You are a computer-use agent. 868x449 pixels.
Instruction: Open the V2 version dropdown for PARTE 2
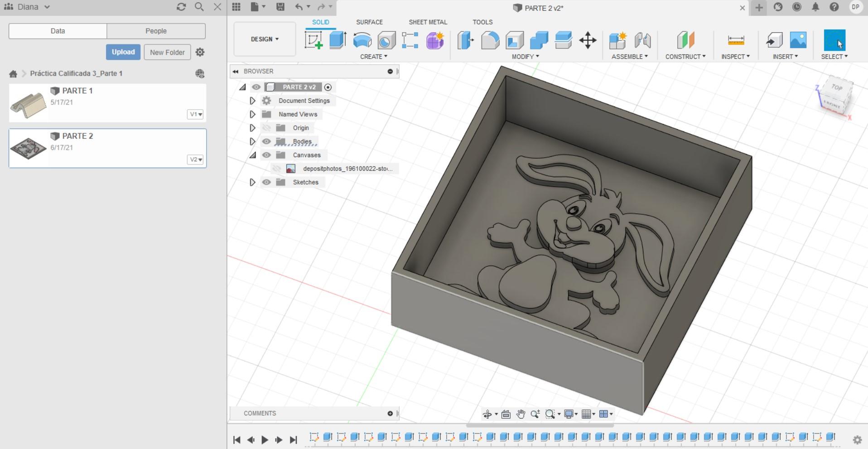196,159
